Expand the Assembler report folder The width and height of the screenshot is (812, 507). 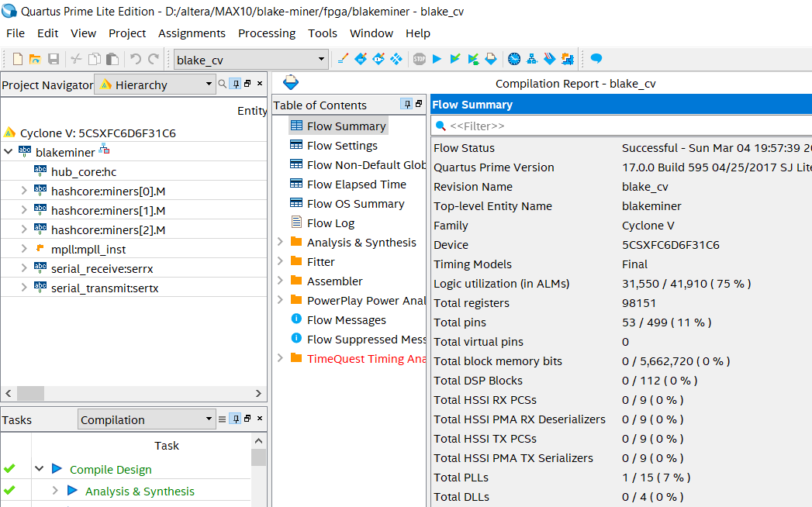pos(280,281)
